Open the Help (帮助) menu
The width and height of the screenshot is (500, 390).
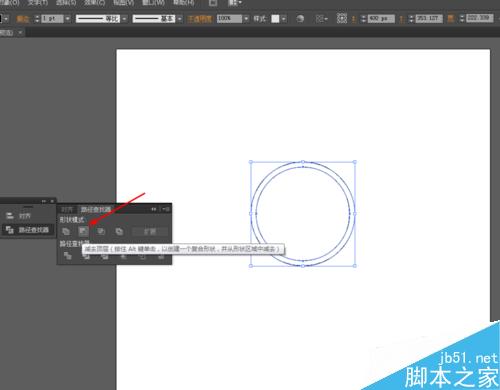click(x=183, y=3)
